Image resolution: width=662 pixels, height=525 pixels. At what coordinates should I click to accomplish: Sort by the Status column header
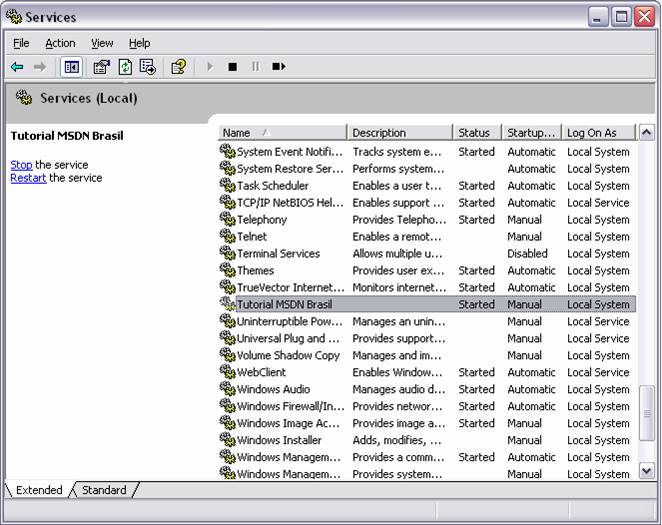click(476, 133)
